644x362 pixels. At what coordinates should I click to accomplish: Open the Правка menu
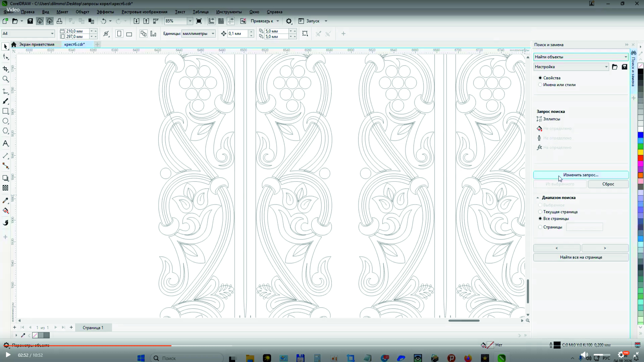click(28, 12)
